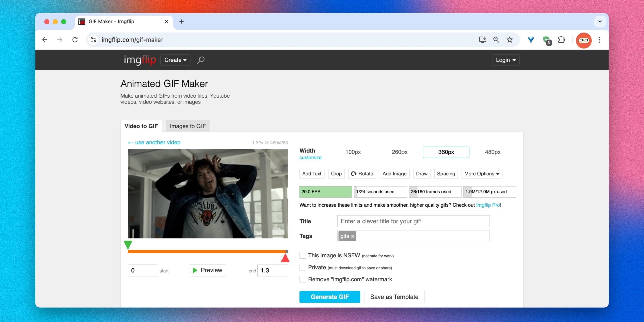Remove the gifs tag with its x
Image resolution: width=644 pixels, height=322 pixels.
tap(353, 236)
